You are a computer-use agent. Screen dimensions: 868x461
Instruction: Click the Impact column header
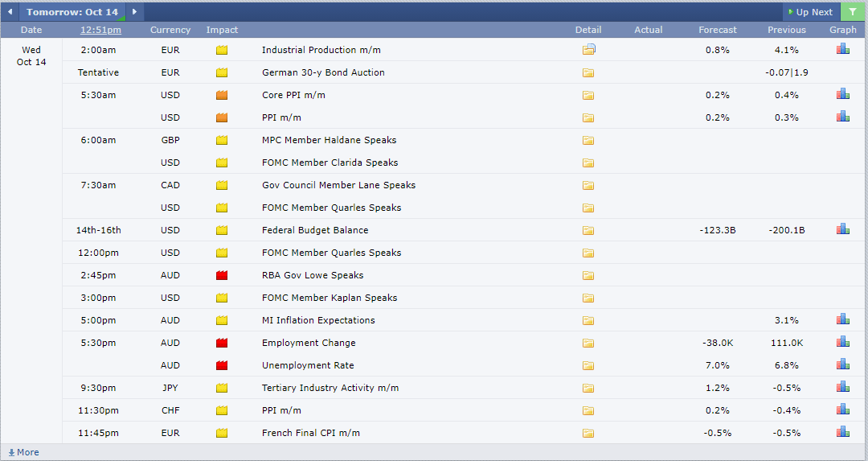pyautogui.click(x=222, y=30)
